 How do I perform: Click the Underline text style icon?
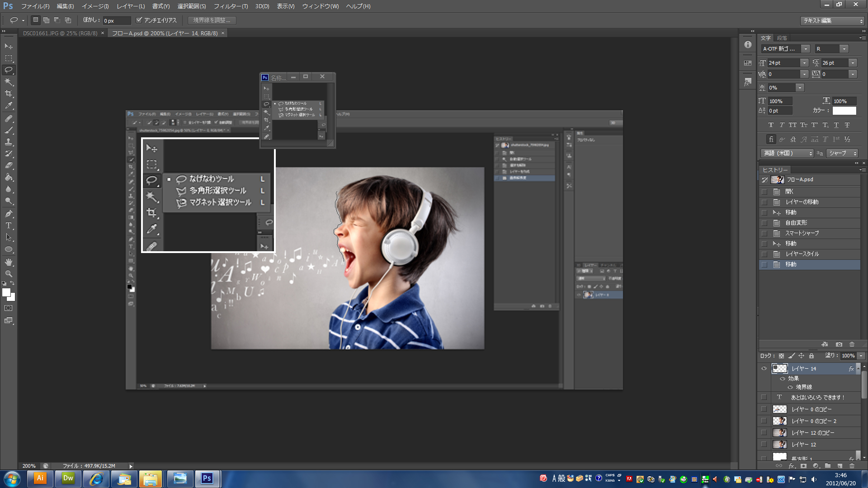(x=836, y=125)
